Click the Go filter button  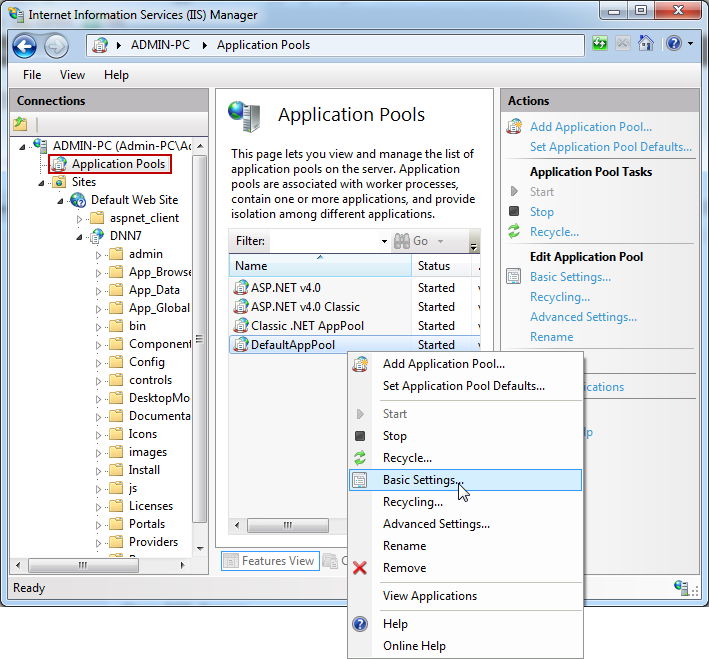411,241
